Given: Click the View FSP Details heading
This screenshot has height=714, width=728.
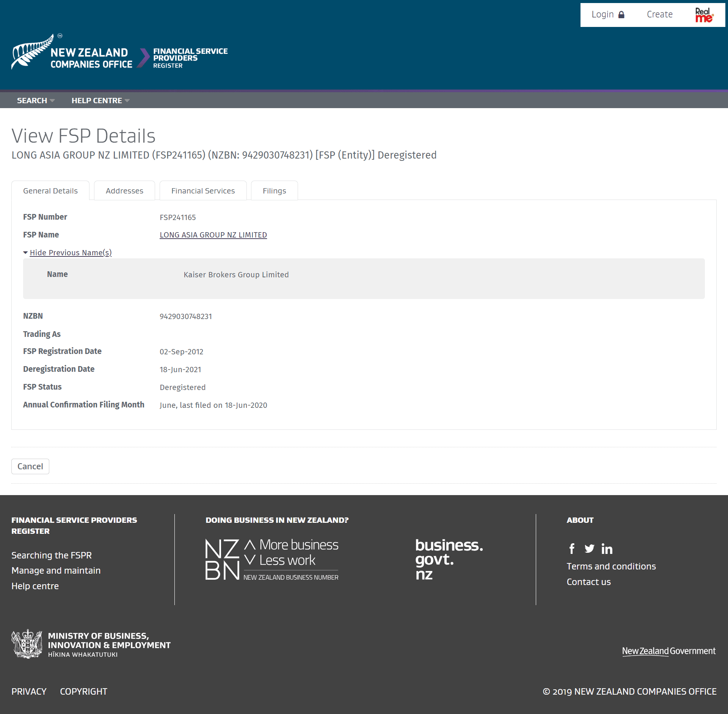Looking at the screenshot, I should [83, 136].
